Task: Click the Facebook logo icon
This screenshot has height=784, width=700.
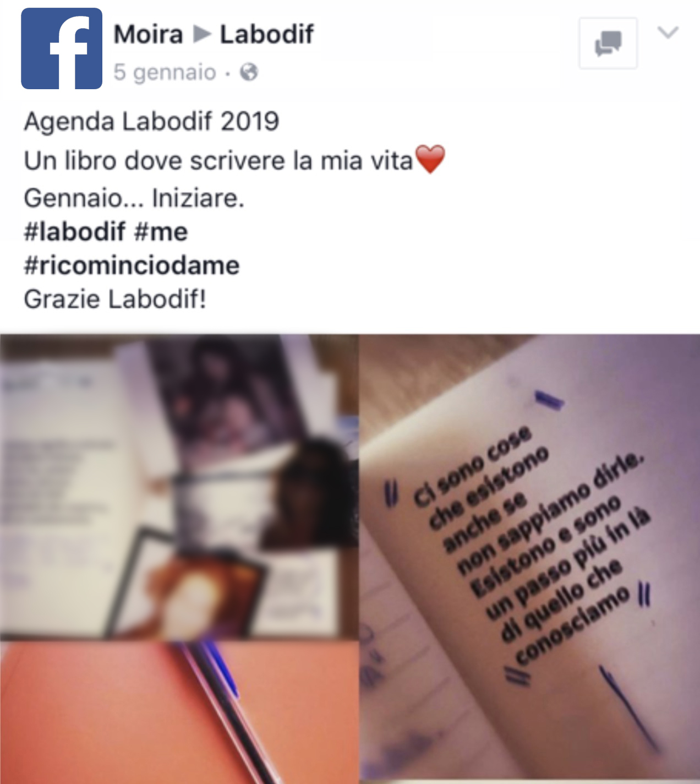Action: click(62, 48)
